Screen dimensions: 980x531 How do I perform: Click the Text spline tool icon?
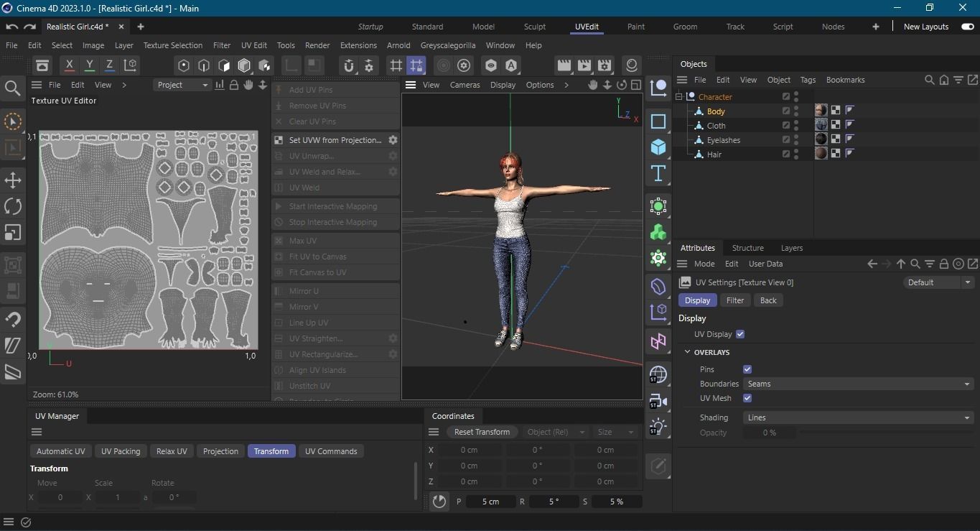pyautogui.click(x=658, y=173)
